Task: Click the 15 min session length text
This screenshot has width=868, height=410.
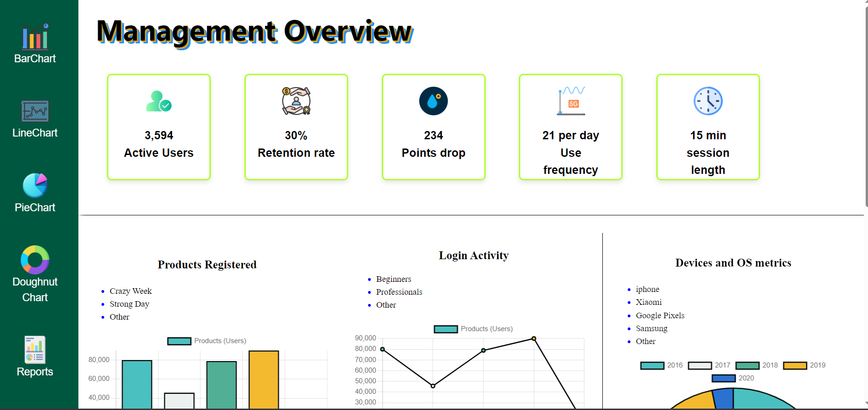Action: [708, 153]
